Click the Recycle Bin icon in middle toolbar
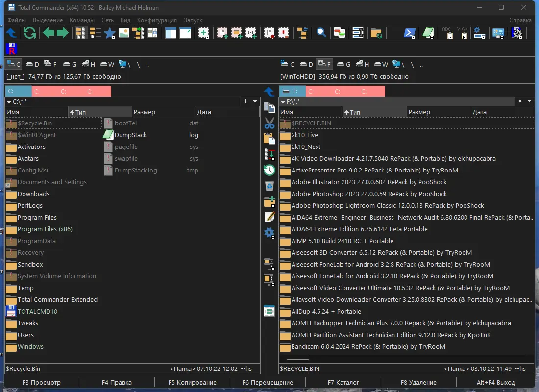The width and height of the screenshot is (539, 392). point(269,186)
